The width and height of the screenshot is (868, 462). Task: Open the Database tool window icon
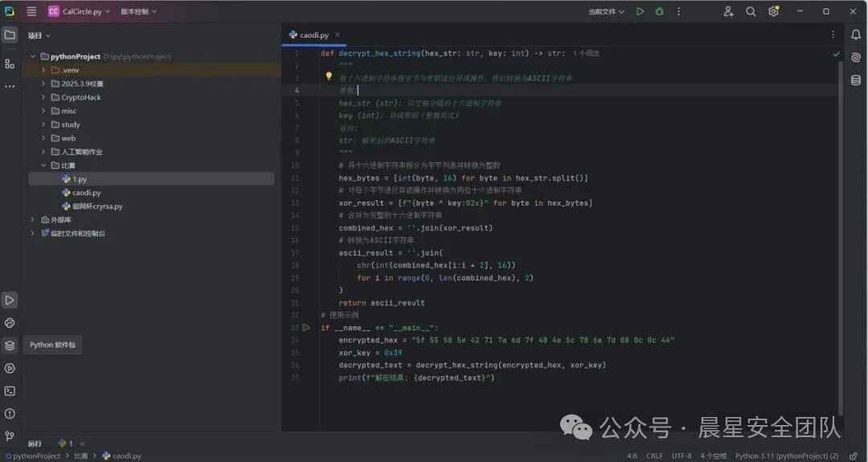pos(855,80)
